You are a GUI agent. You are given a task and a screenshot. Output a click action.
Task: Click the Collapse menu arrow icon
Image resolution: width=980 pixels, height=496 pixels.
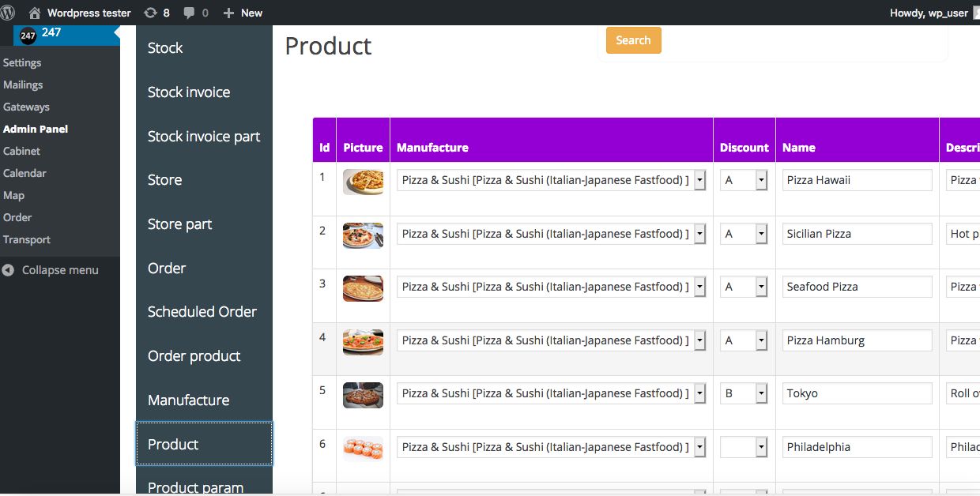9,270
